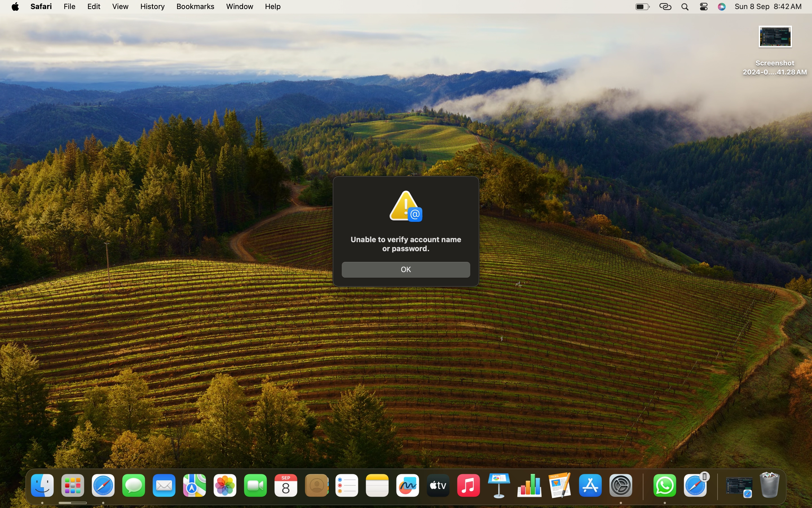Open Notes from the Dock

[377, 485]
